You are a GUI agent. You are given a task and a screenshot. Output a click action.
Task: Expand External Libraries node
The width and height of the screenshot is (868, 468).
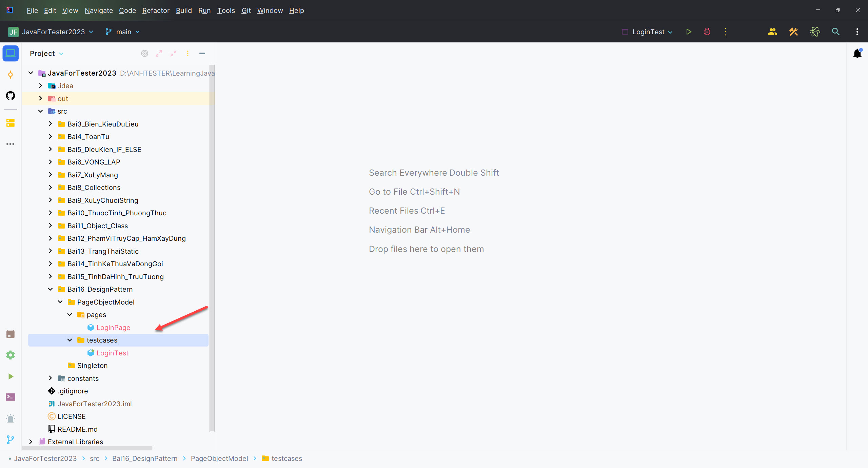[x=31, y=442]
